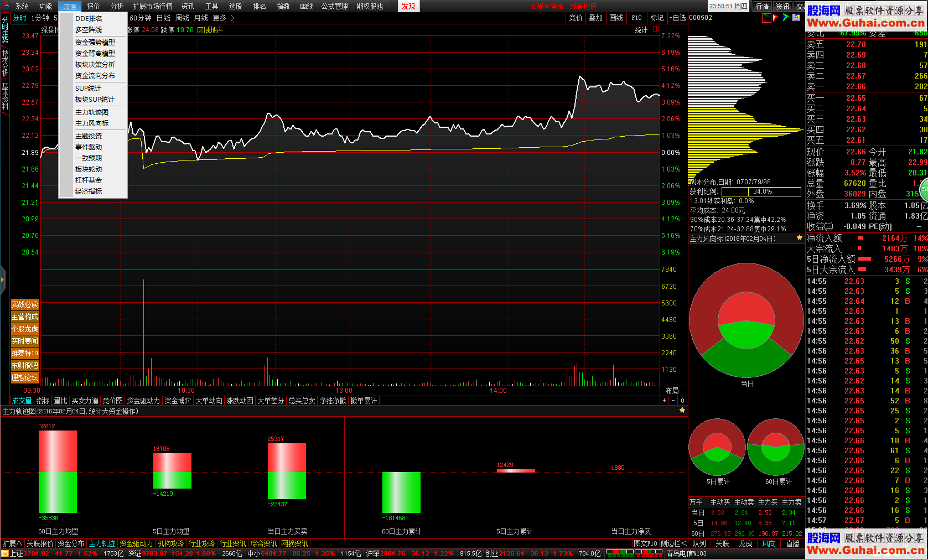The height and width of the screenshot is (560, 928).
Task: Select the 资金驱动力 indicator tab
Action: (143, 401)
